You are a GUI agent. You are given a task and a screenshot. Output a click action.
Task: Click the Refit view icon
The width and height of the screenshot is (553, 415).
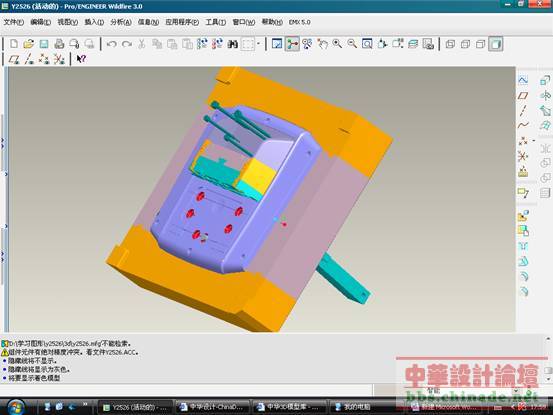tap(367, 44)
